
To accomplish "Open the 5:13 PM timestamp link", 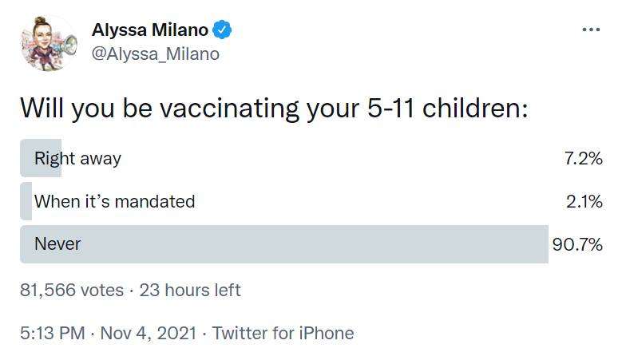I will [x=52, y=333].
